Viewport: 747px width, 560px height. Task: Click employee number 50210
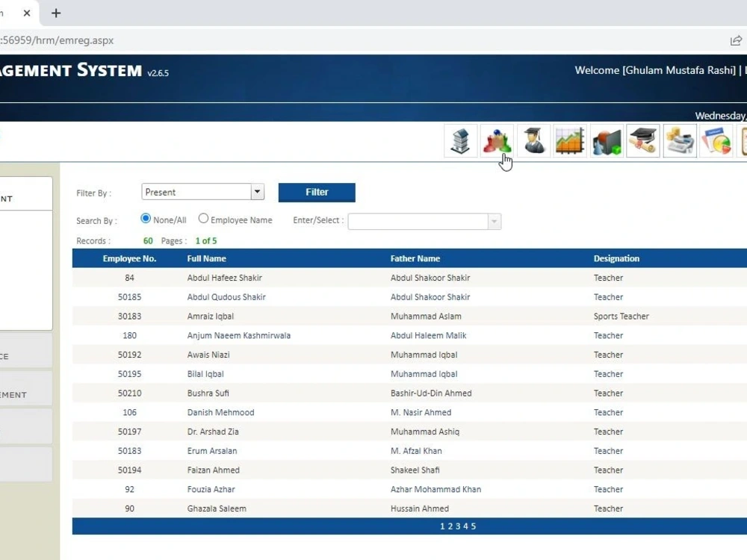click(x=129, y=393)
